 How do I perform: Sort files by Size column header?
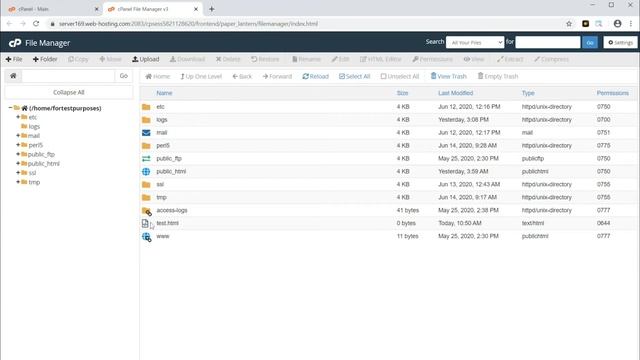coord(402,93)
